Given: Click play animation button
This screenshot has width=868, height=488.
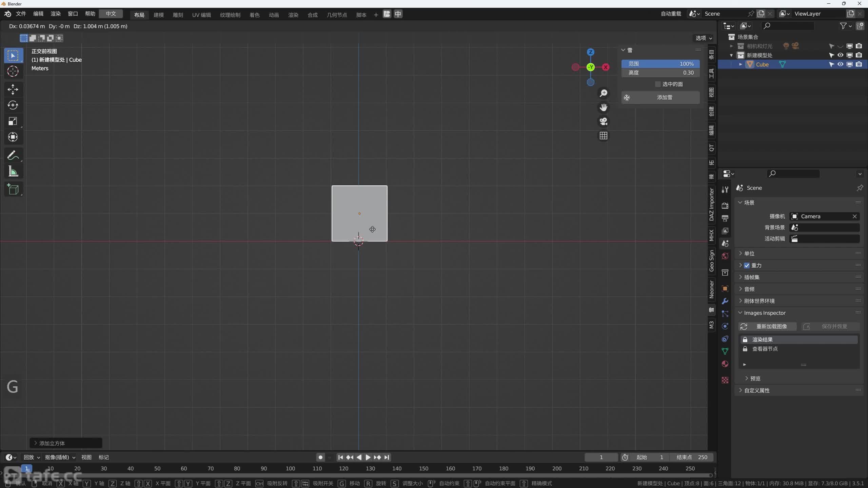Looking at the screenshot, I should [x=368, y=457].
